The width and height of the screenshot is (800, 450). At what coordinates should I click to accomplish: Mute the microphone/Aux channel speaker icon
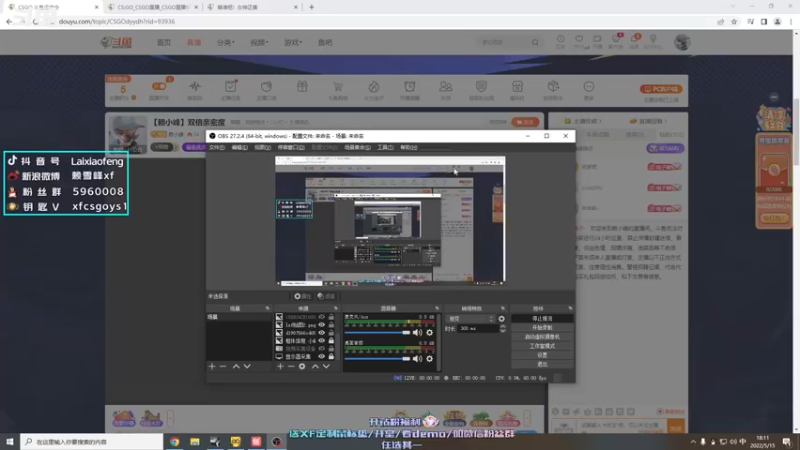point(417,333)
